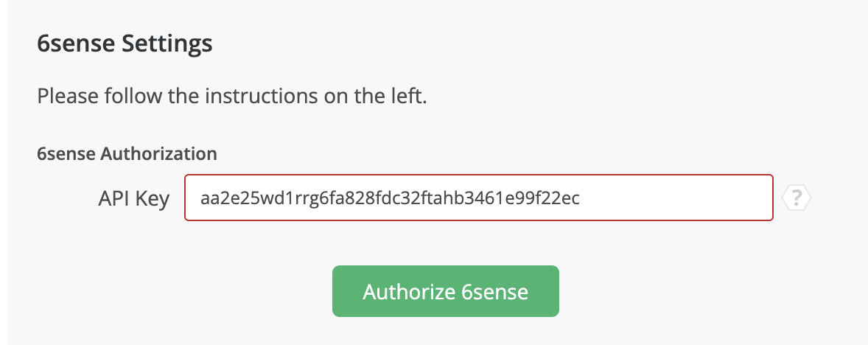The width and height of the screenshot is (868, 345).
Task: Authorize the 6sense integration
Action: 446,291
